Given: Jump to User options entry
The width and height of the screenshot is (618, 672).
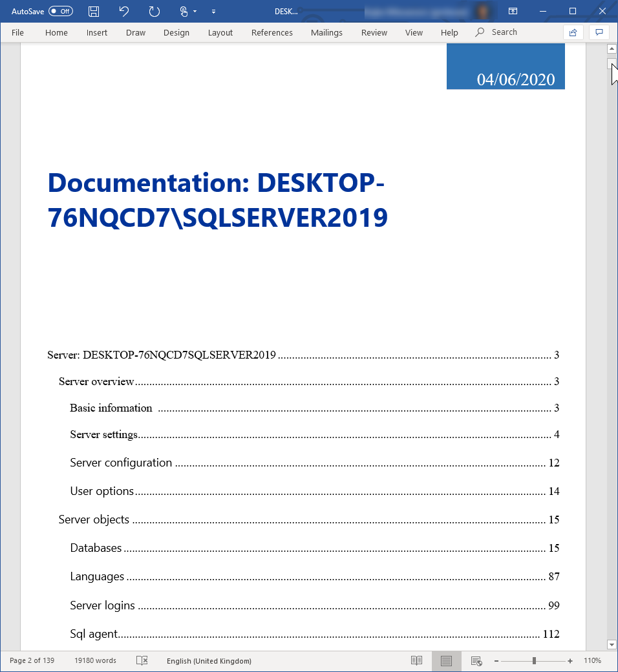Looking at the screenshot, I should click(315, 491).
